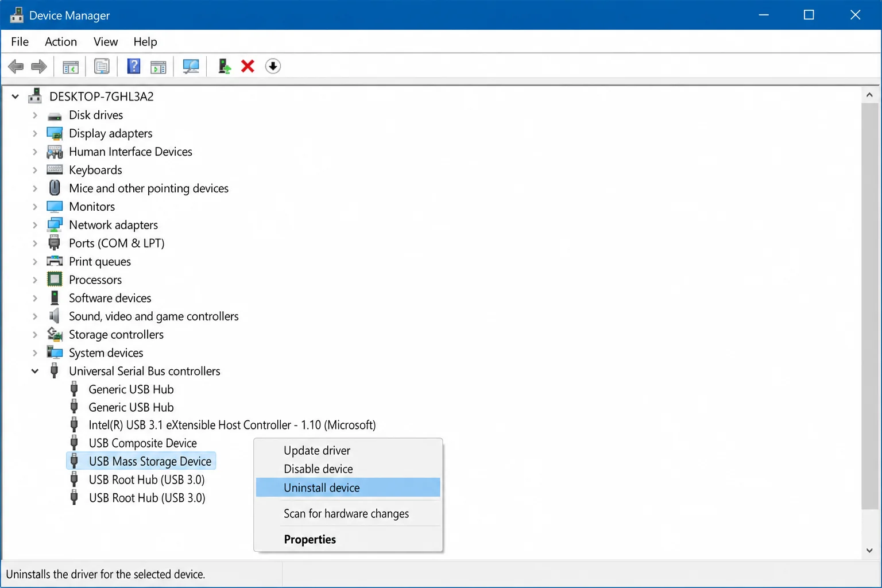Click the Software devices icon
882x588 pixels.
point(55,298)
